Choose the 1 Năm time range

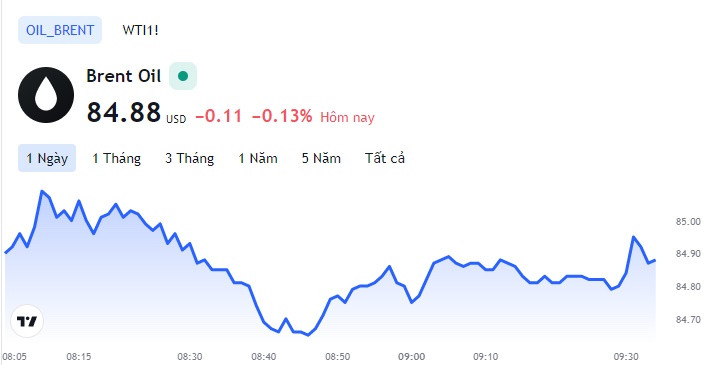coord(258,159)
